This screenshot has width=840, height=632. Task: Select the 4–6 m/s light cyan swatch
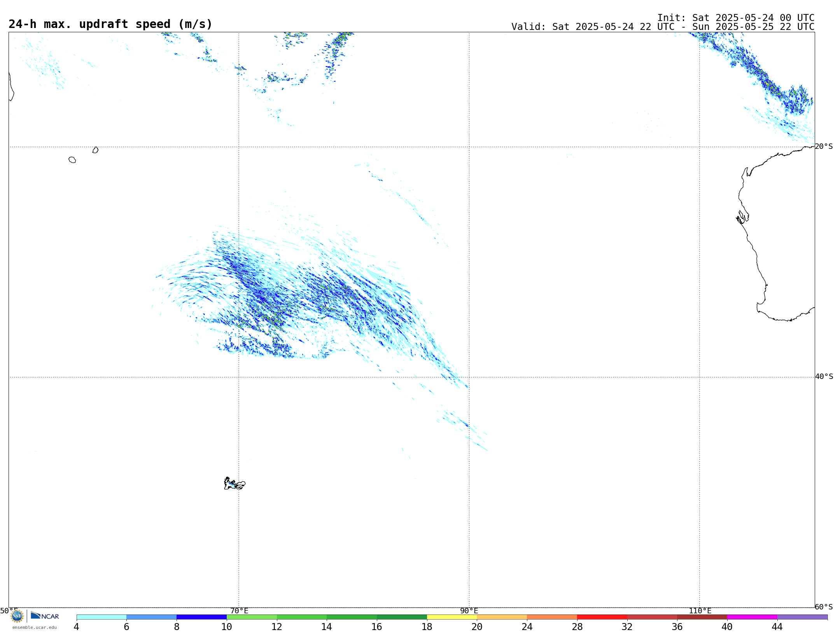[x=101, y=617]
